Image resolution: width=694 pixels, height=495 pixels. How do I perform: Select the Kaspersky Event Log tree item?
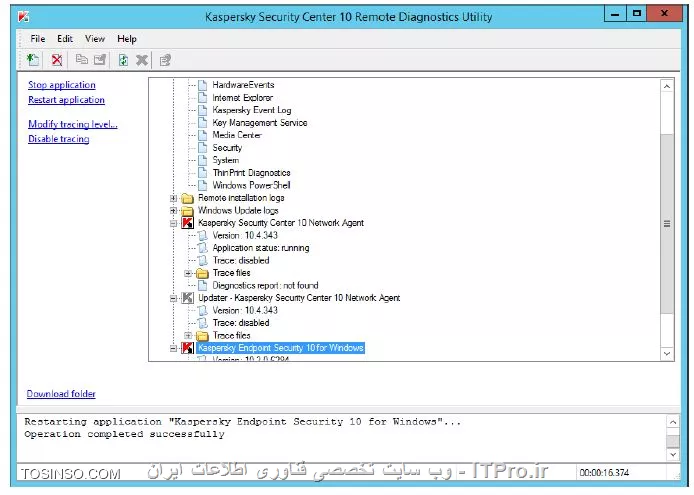point(252,110)
